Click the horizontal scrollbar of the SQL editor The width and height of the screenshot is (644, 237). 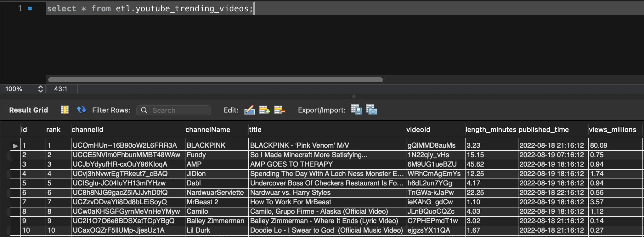216,80
